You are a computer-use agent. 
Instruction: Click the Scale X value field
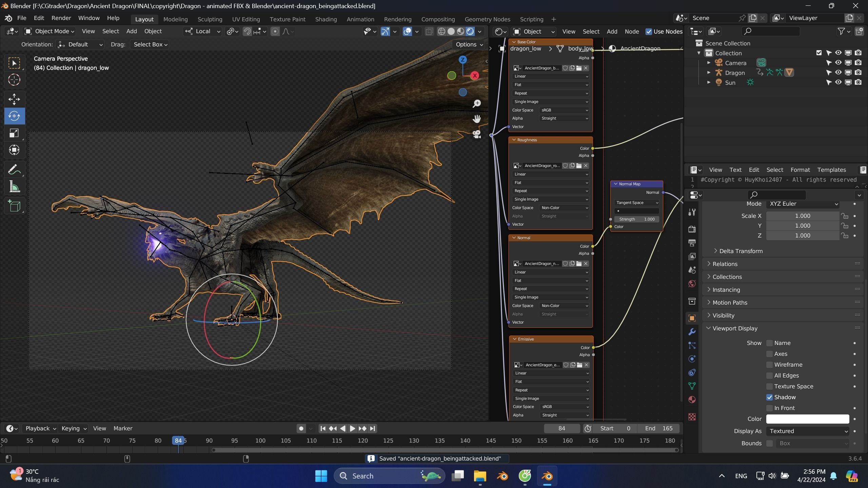803,216
